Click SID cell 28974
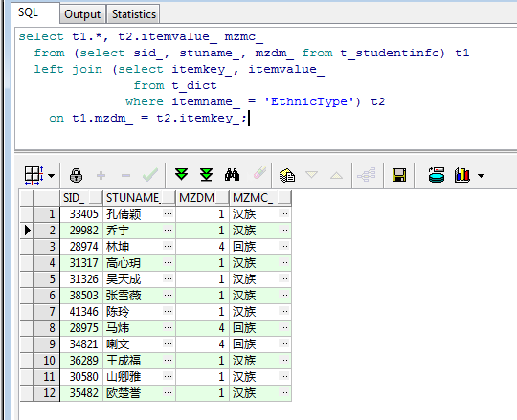The width and height of the screenshot is (517, 420). [81, 247]
